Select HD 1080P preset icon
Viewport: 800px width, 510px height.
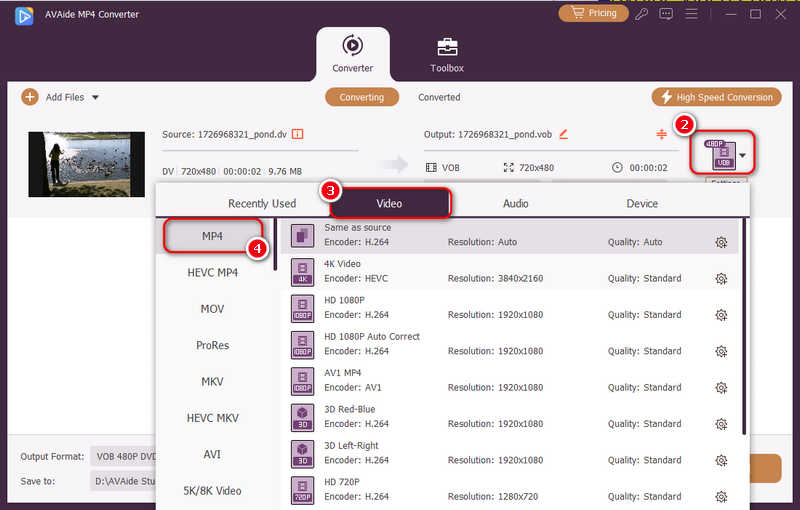[303, 308]
